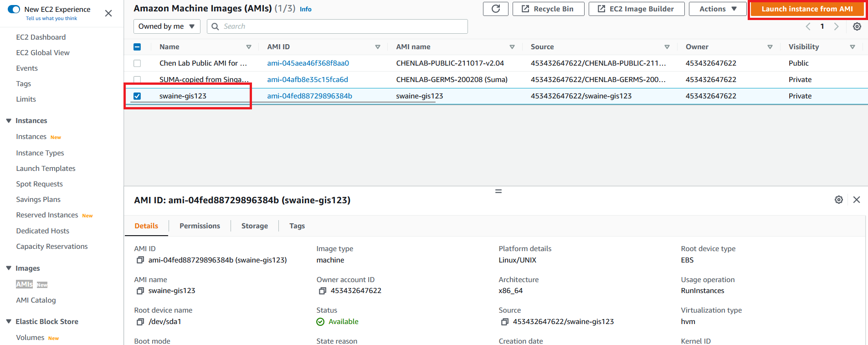Sort by the Name column arrow
This screenshot has height=345, width=868.
pyautogui.click(x=249, y=47)
